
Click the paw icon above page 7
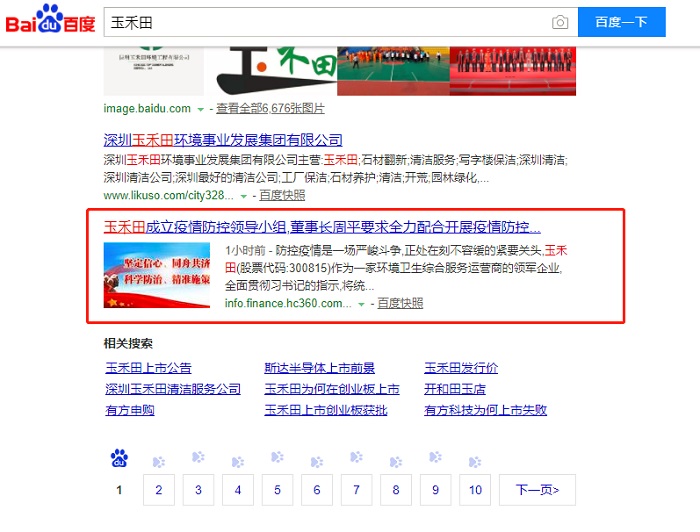pos(356,457)
